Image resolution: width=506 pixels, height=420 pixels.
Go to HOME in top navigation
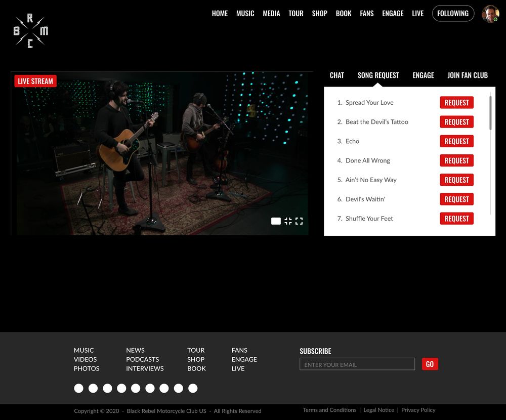pyautogui.click(x=220, y=13)
